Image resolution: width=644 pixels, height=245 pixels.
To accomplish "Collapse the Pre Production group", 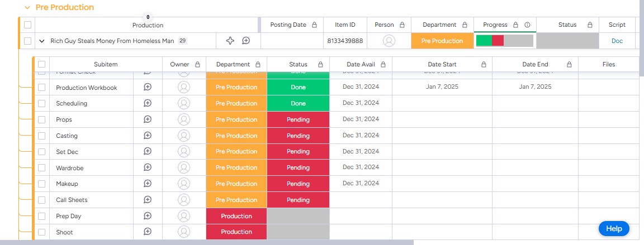I will point(27,8).
